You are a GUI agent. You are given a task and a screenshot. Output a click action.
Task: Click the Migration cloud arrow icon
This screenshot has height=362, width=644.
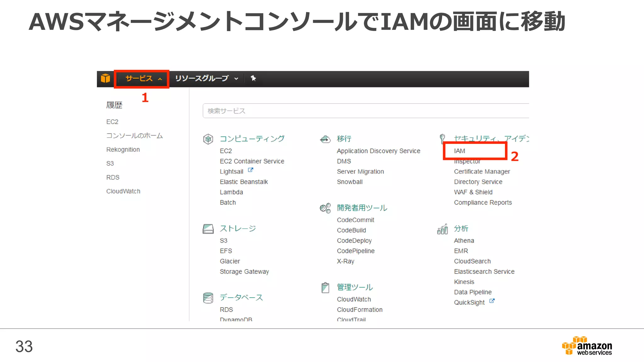325,139
